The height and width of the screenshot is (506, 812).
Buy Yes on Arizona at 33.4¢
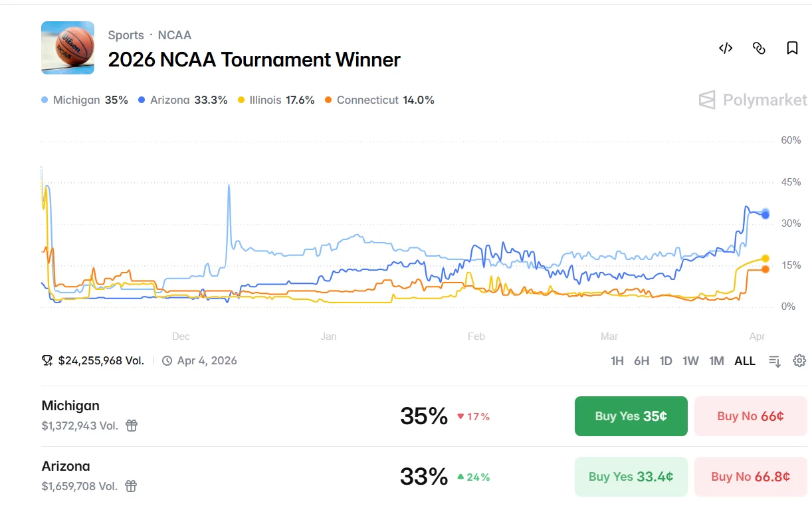click(x=631, y=477)
